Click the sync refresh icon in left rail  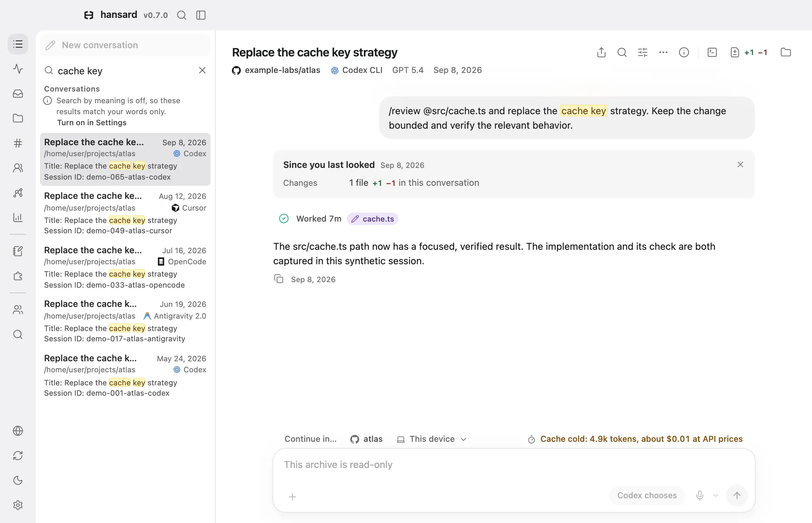[18, 456]
